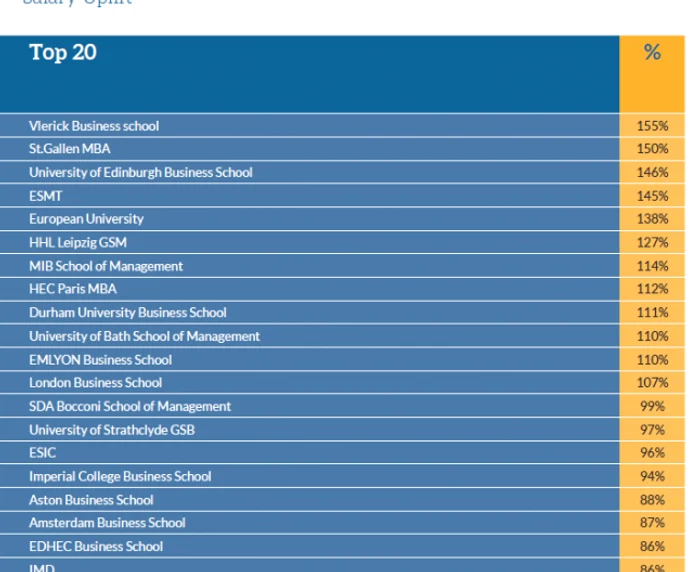The image size is (700, 572).
Task: Click the 138% value
Action: (x=652, y=219)
